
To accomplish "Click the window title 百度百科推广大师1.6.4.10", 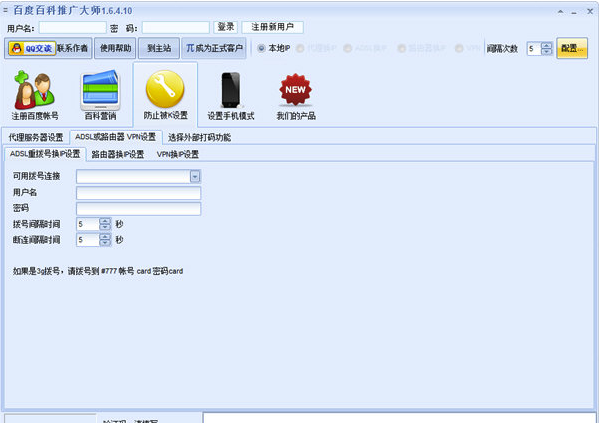I will click(x=73, y=10).
